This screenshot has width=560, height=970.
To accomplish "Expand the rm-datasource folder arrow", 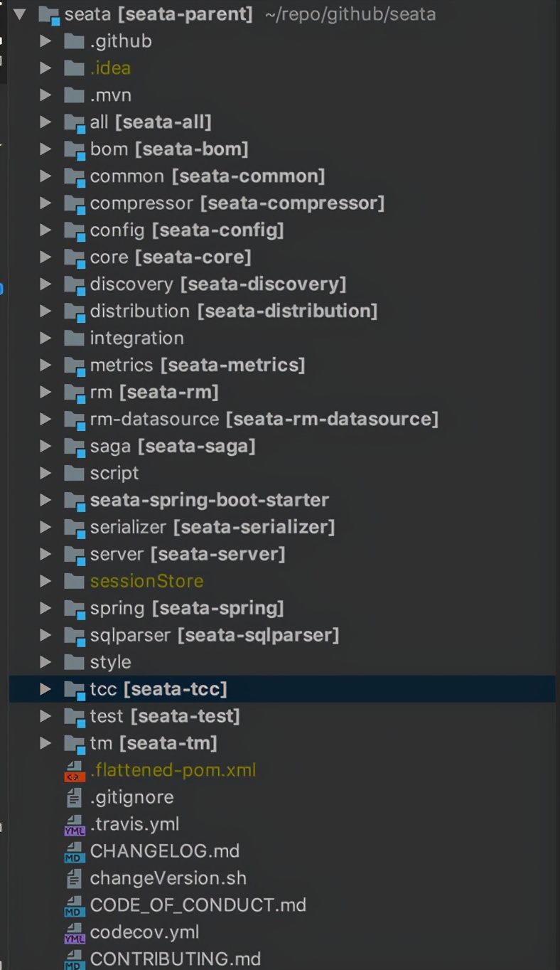I will coord(45,419).
